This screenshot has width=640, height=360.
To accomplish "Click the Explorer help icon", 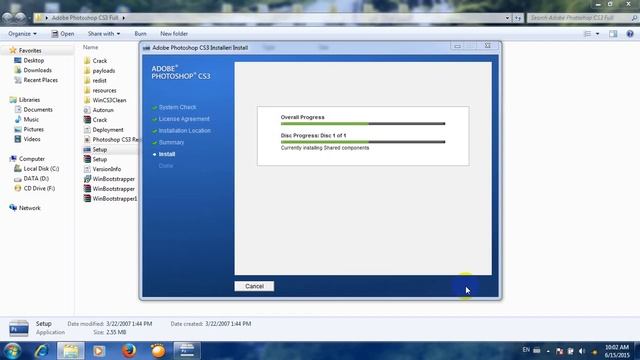I will pyautogui.click(x=630, y=34).
